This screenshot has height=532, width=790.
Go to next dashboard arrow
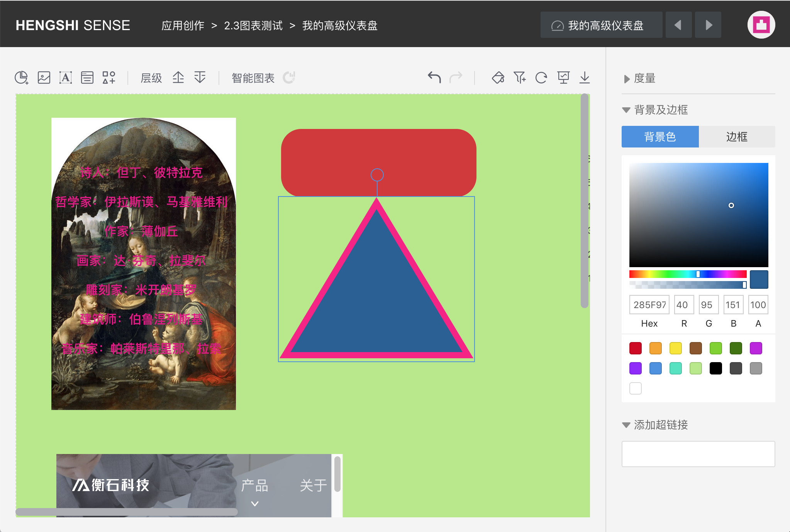708,25
